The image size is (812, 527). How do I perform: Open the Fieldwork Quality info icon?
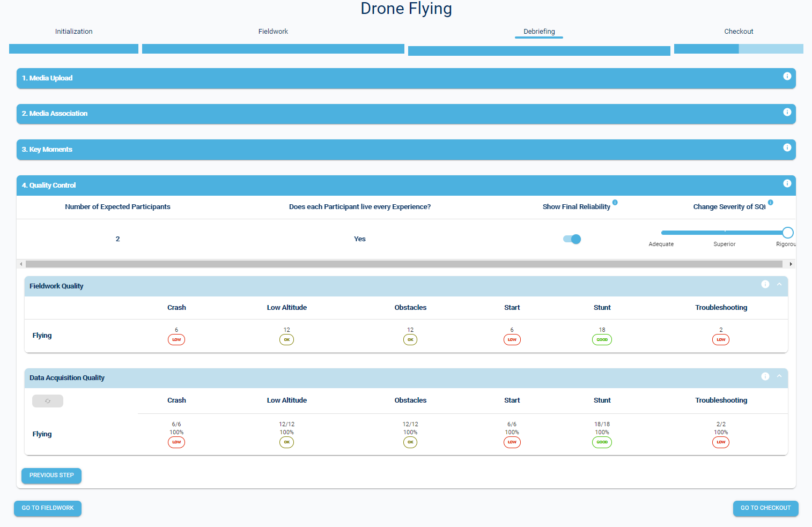pyautogui.click(x=765, y=285)
